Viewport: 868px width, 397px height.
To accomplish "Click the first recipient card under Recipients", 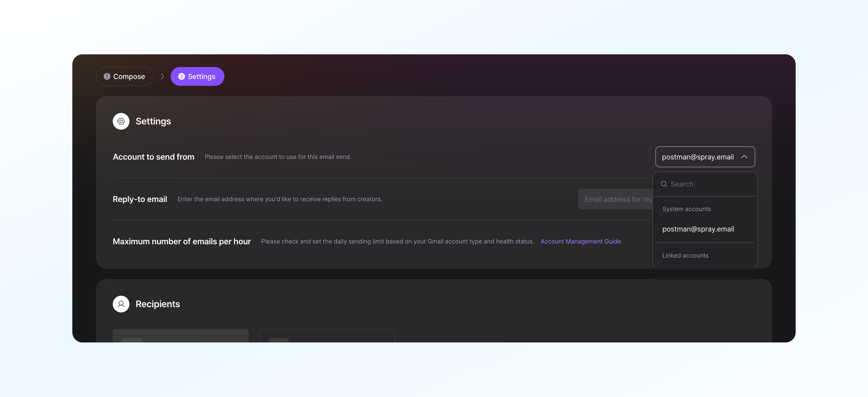I will pyautogui.click(x=181, y=336).
